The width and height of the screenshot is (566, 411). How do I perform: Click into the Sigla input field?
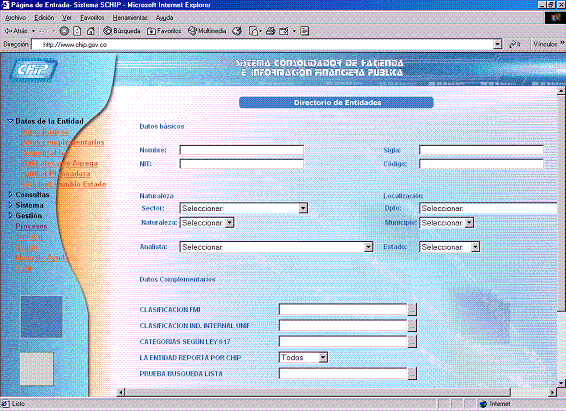(x=481, y=150)
